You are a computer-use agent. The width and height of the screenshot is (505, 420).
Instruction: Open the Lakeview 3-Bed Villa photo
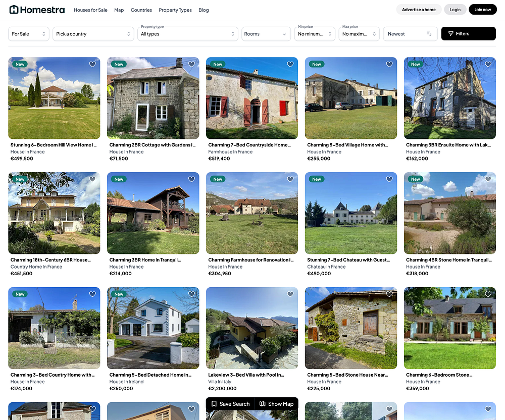pos(252,328)
